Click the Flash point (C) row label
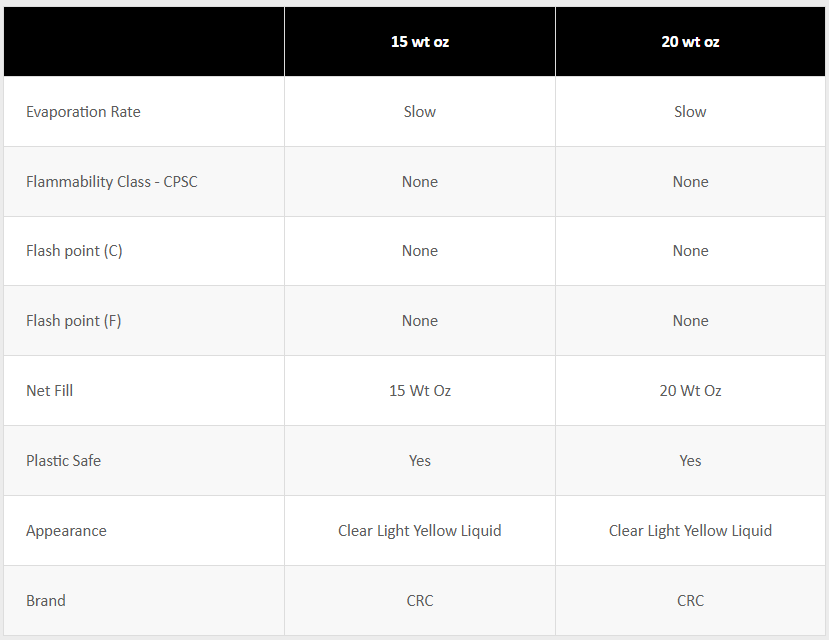829x640 pixels. [x=74, y=251]
